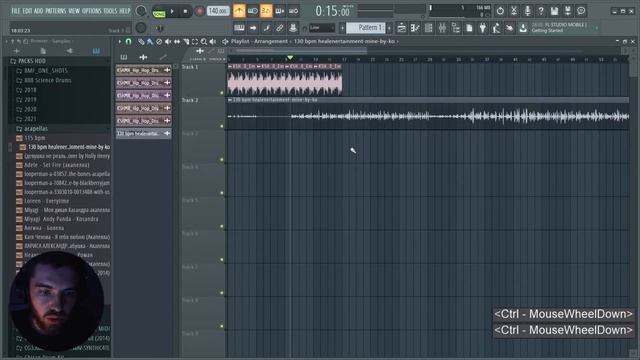Click Track 2 mute LED
The height and width of the screenshot is (360, 640).
(222, 127)
